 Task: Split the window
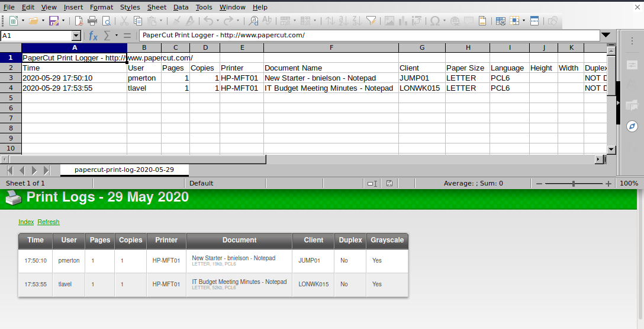(534, 21)
